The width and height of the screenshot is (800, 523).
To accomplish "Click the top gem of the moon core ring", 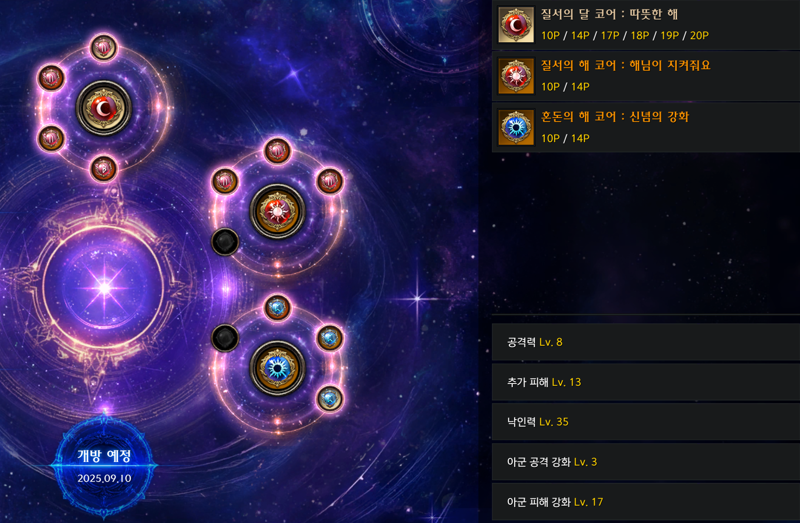I will (104, 47).
